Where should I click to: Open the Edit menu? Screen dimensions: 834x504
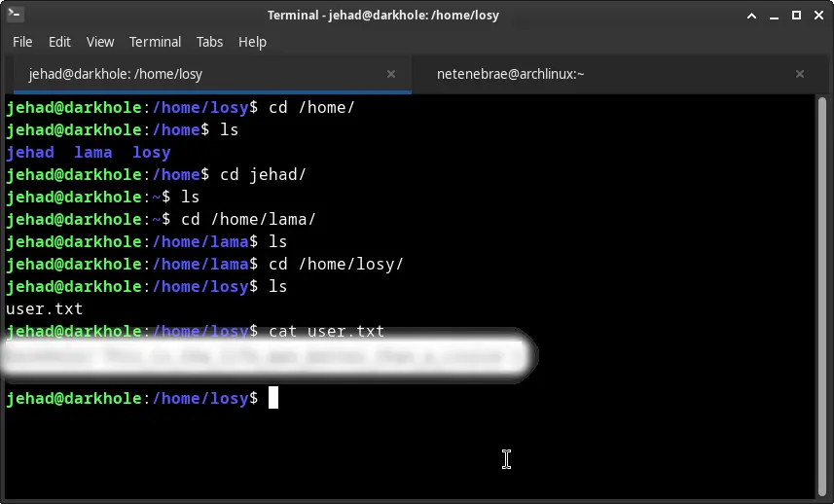coord(59,42)
